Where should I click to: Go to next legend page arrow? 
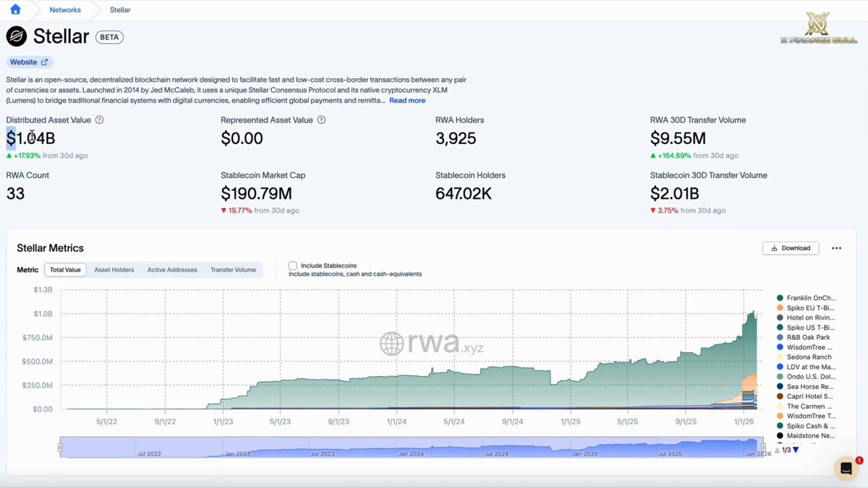796,450
